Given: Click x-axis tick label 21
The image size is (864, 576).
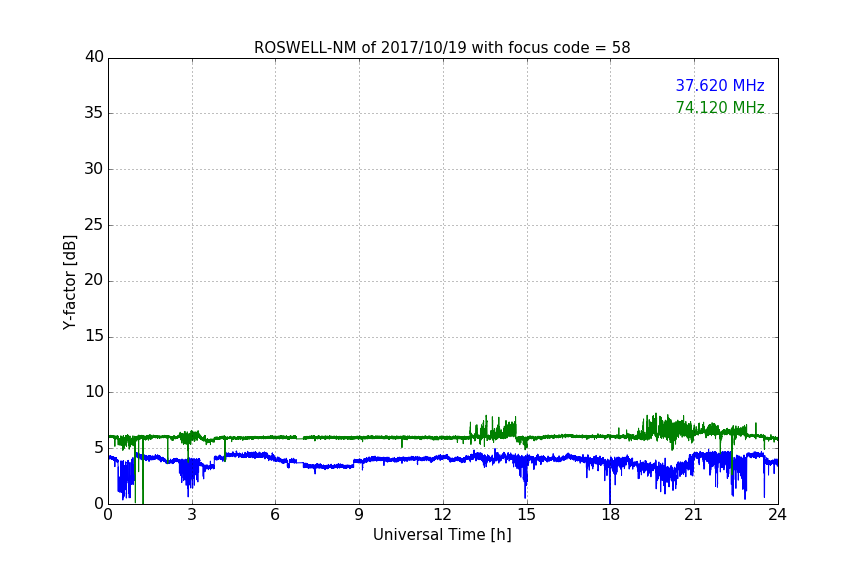Looking at the screenshot, I should coord(694,515).
